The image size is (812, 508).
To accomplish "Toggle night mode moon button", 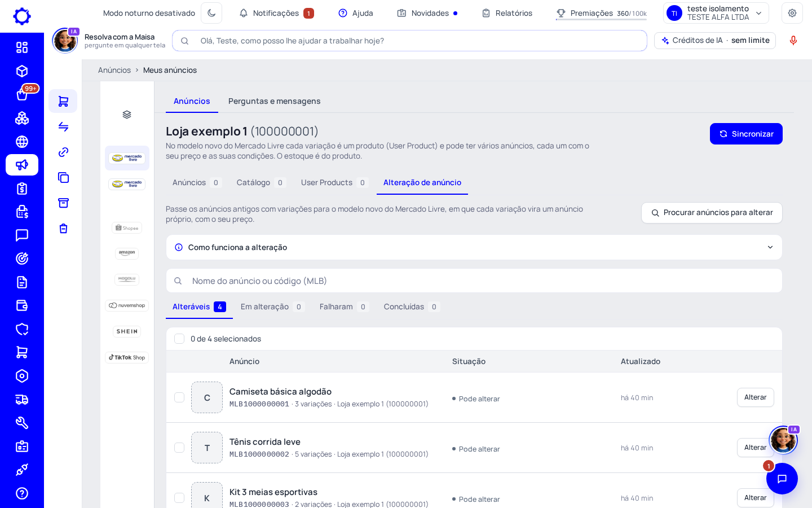I will tap(211, 13).
